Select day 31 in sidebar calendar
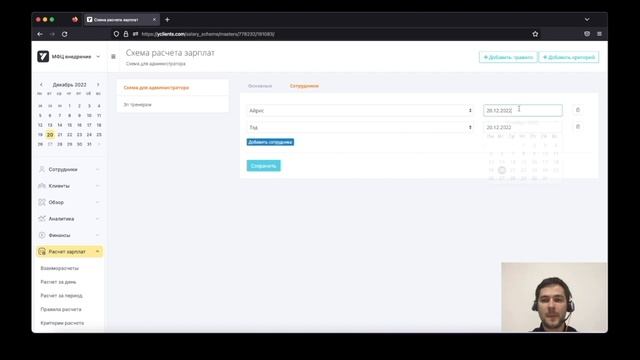This screenshot has height=360, width=640. click(x=89, y=144)
